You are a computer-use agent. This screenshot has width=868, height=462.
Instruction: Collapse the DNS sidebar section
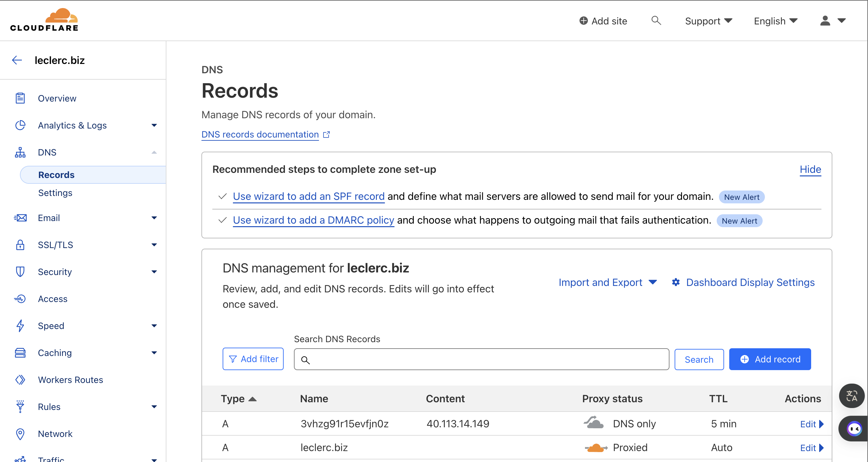(154, 152)
